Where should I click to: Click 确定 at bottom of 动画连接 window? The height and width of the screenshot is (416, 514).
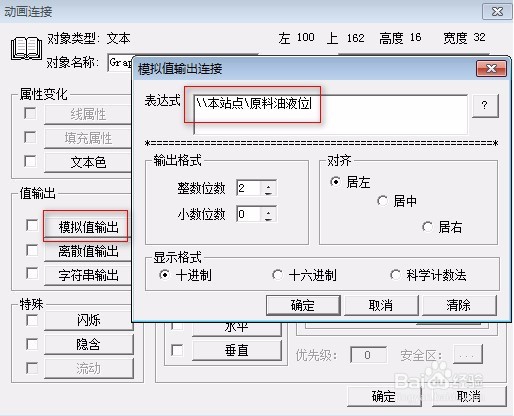384,396
